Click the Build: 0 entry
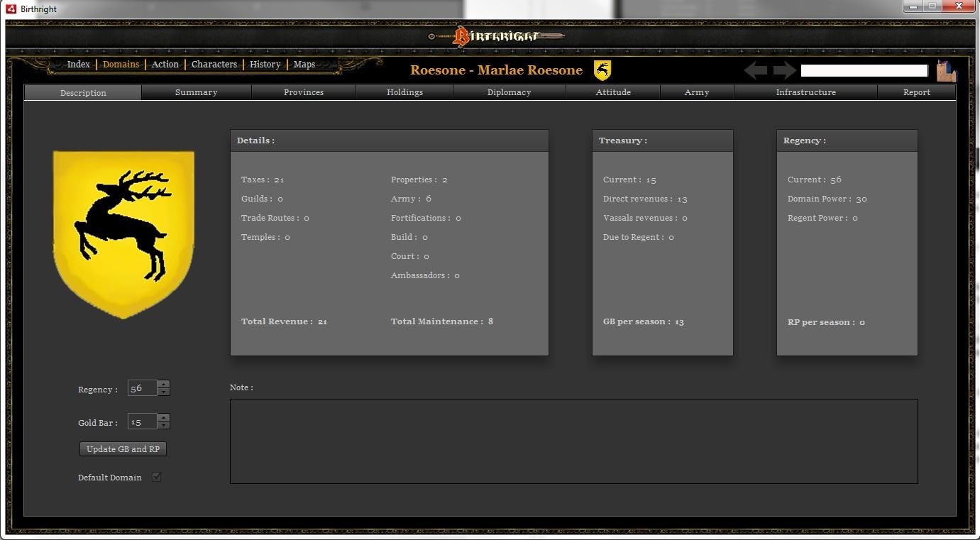The image size is (980, 540). [409, 237]
